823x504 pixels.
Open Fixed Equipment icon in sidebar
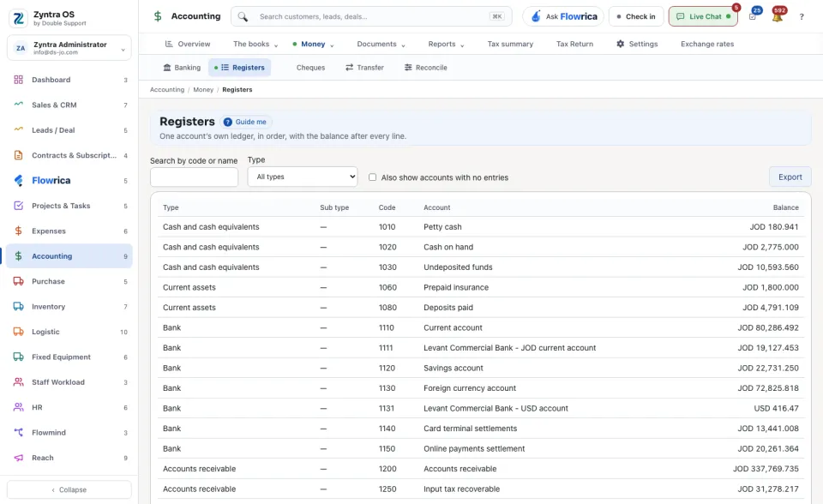tap(18, 357)
